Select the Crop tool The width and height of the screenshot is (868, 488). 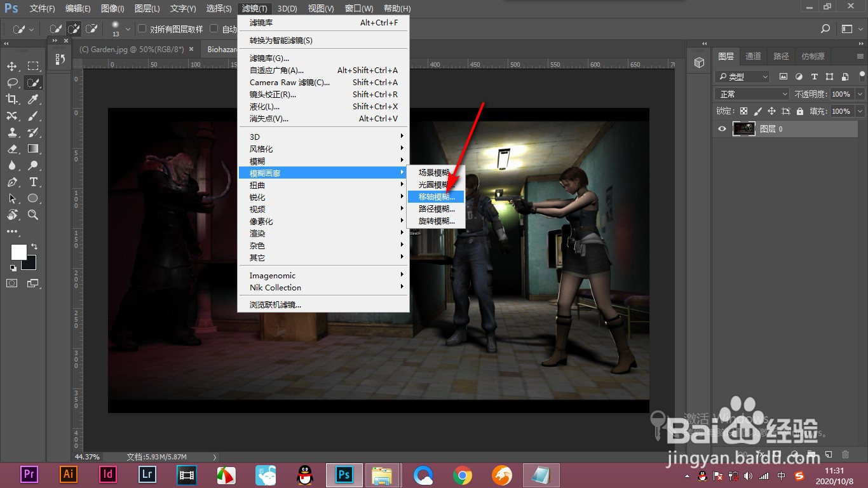tap(12, 99)
